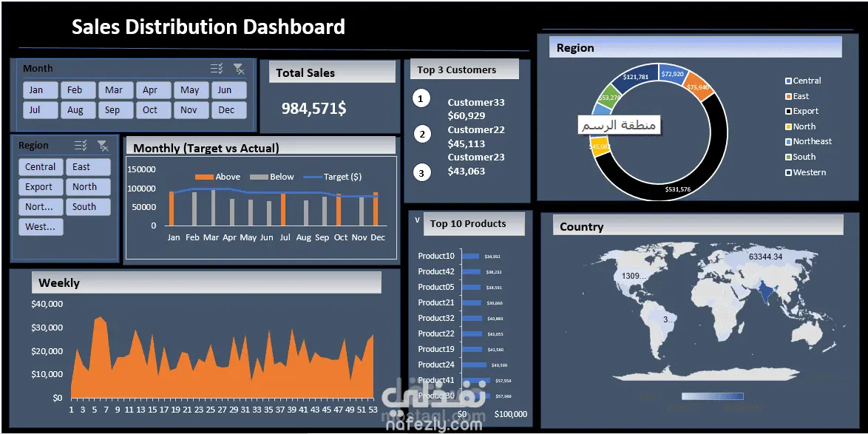
Task: Expand the arrow beside Top 10 Products
Action: tap(418, 220)
